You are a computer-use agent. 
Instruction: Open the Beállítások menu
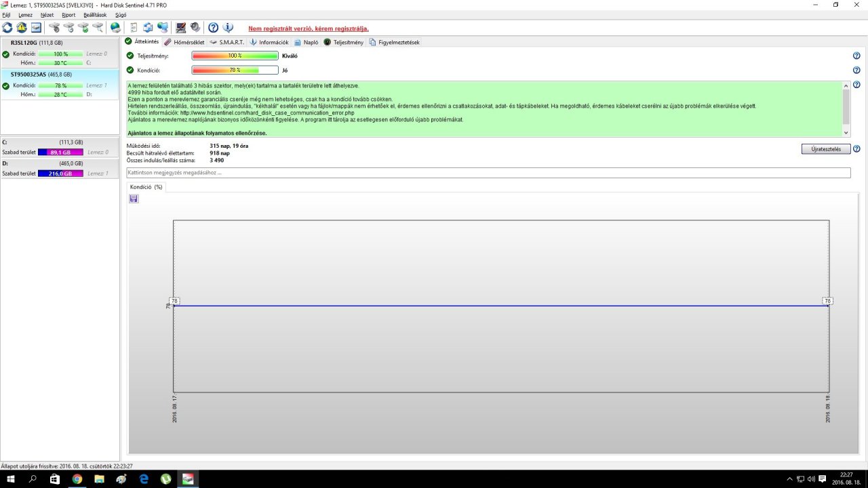[x=95, y=15]
